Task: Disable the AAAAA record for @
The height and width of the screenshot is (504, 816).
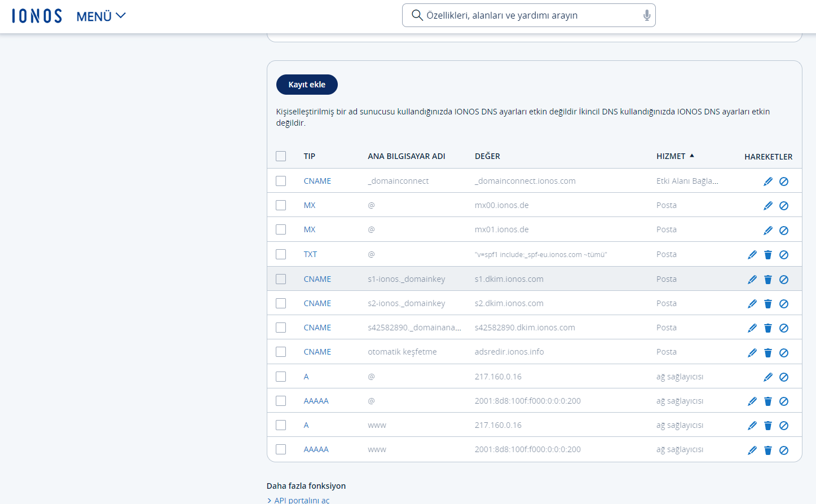Action: (784, 401)
